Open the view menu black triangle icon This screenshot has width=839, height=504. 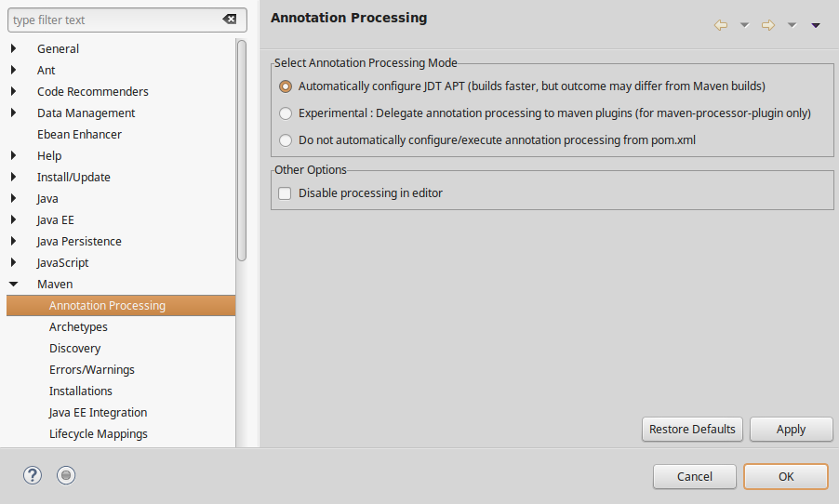click(816, 25)
